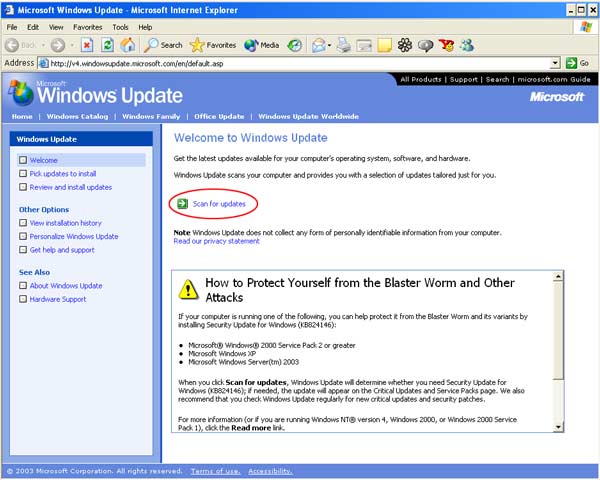Click the Back navigation arrow icon
This screenshot has width=600, height=480.
[12, 45]
